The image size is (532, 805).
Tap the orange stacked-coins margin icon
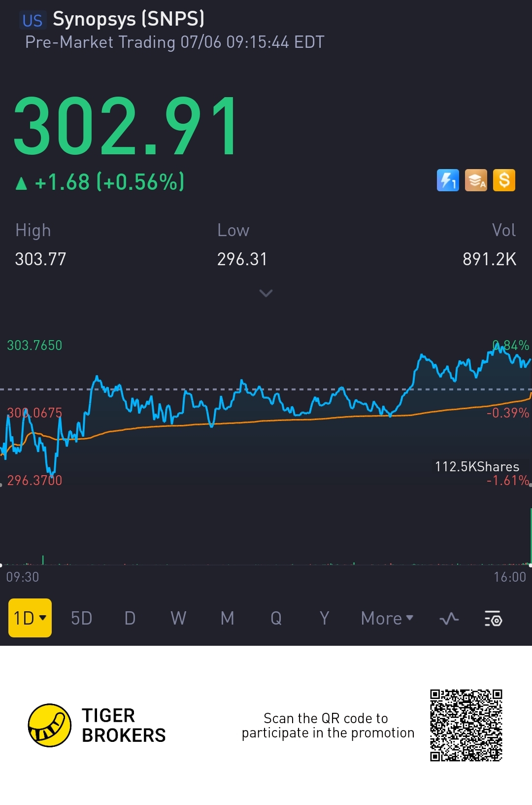click(476, 180)
